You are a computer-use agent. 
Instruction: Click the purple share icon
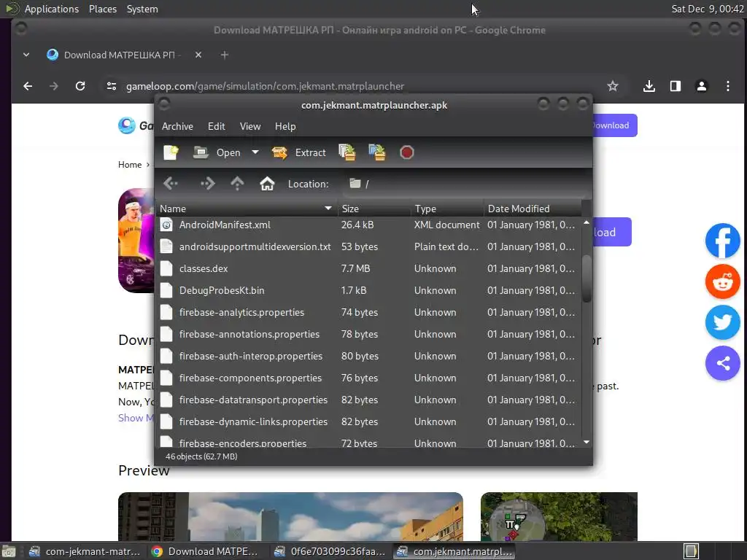tap(722, 363)
